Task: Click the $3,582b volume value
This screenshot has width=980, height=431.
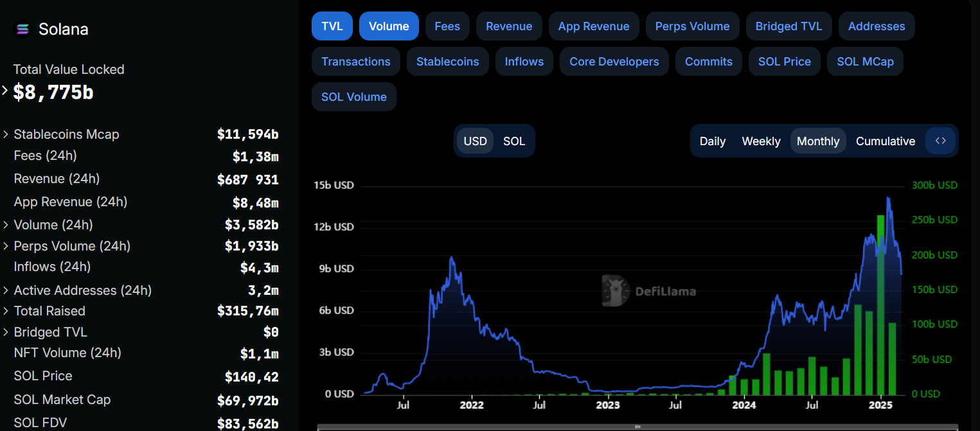Action: click(x=251, y=225)
